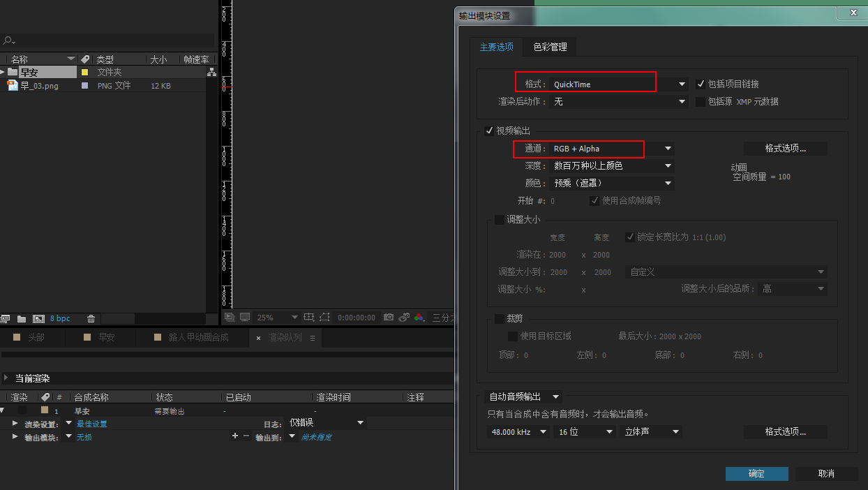Open the project flowchart view icon

tap(211, 72)
